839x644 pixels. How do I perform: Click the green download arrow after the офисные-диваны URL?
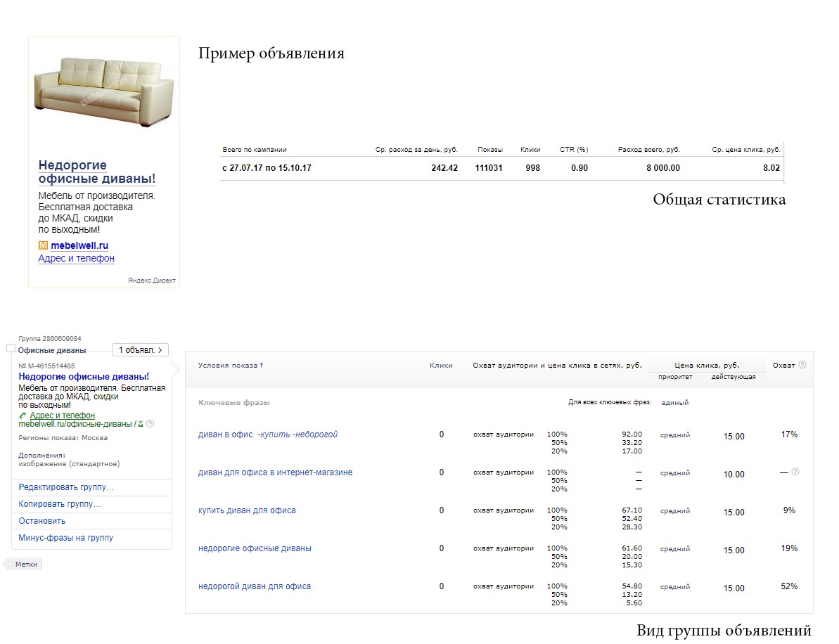[141, 424]
